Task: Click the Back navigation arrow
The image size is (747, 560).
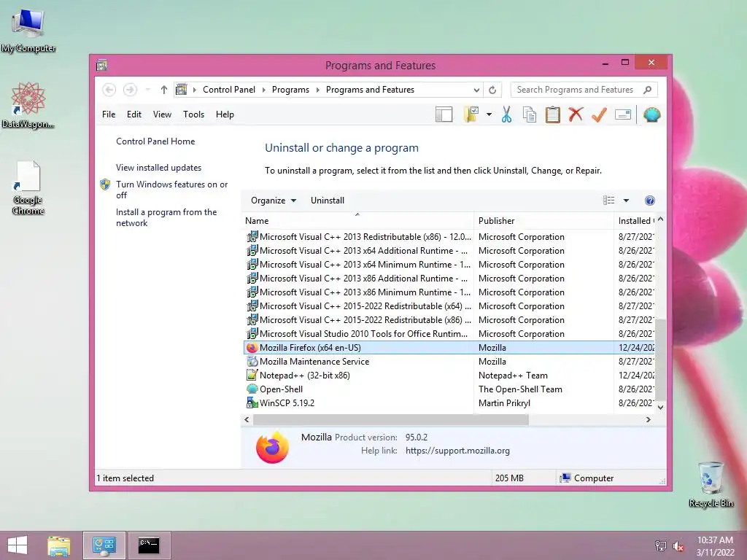Action: pyautogui.click(x=109, y=90)
